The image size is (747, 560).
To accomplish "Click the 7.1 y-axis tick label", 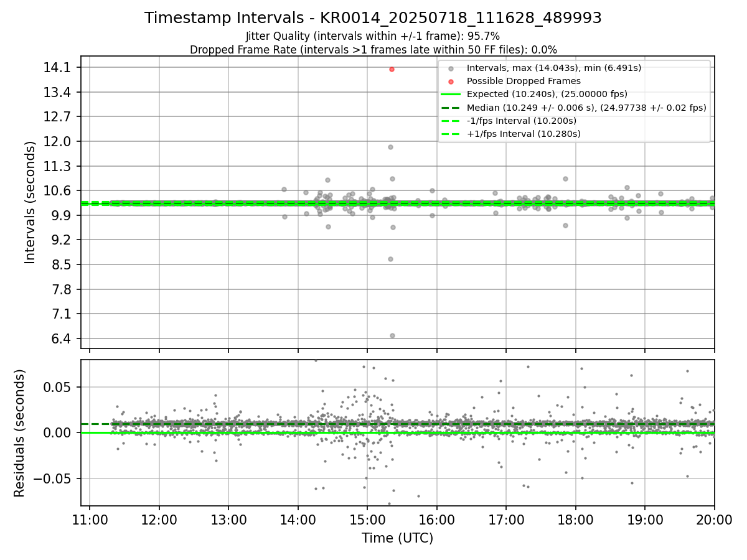I will [x=61, y=314].
